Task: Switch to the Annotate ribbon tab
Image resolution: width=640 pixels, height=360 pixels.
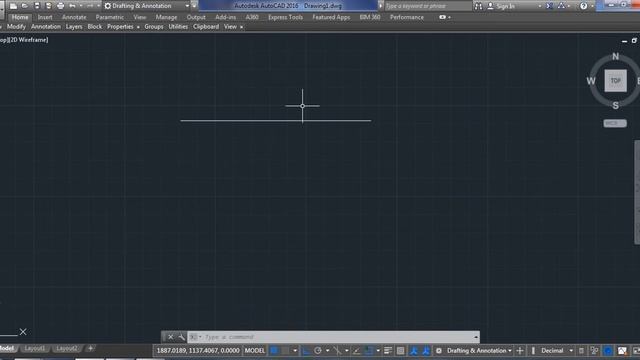Action: point(74,18)
